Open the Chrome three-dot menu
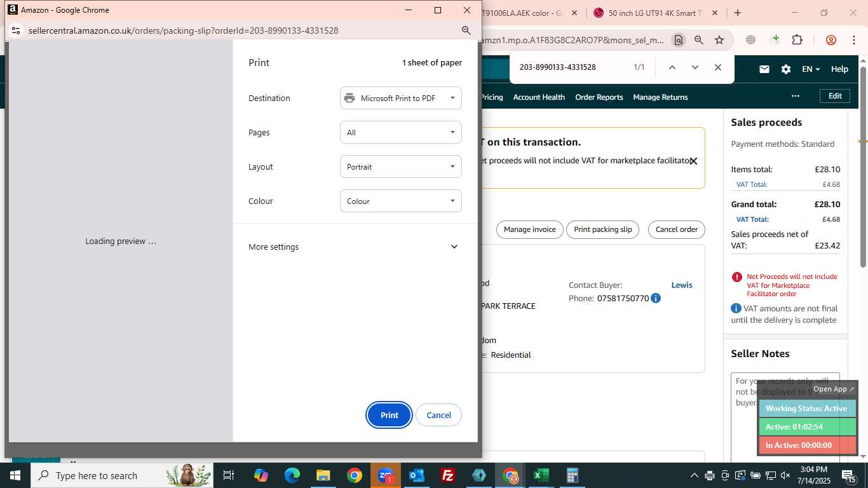 coord(853,40)
